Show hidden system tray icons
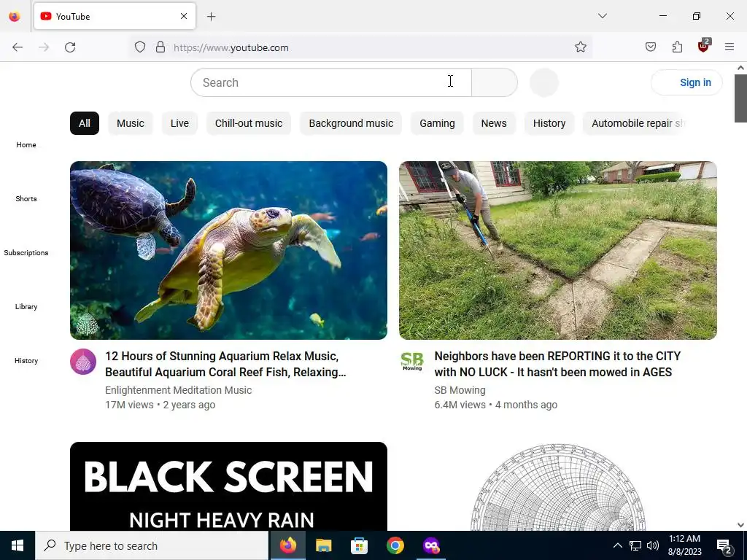Image resolution: width=747 pixels, height=560 pixels. tap(617, 545)
